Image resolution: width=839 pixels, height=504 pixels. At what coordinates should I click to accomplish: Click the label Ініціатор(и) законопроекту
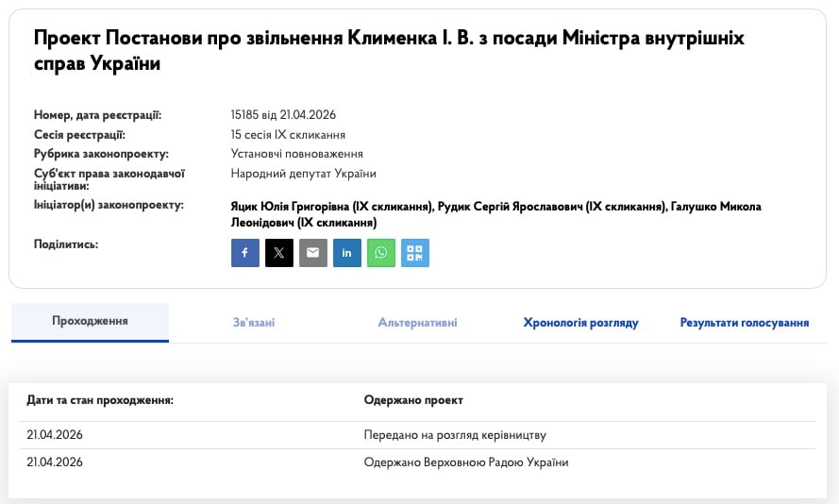(x=109, y=205)
